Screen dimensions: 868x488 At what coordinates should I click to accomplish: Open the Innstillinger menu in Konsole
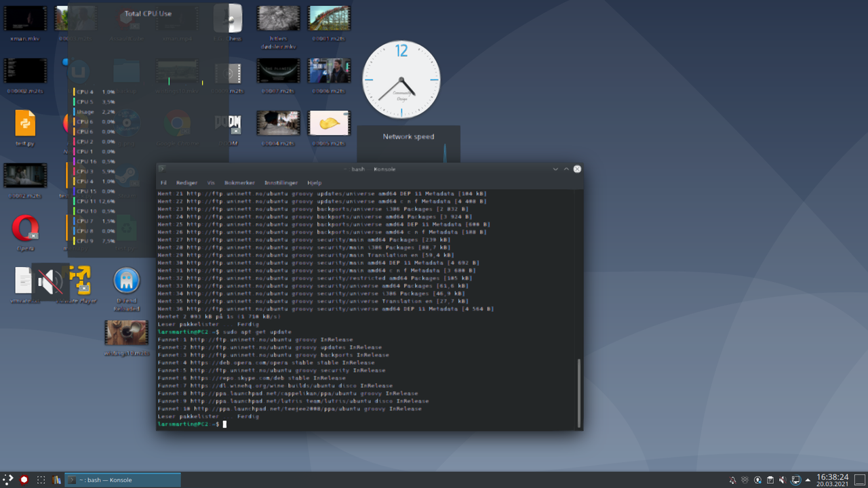(281, 182)
